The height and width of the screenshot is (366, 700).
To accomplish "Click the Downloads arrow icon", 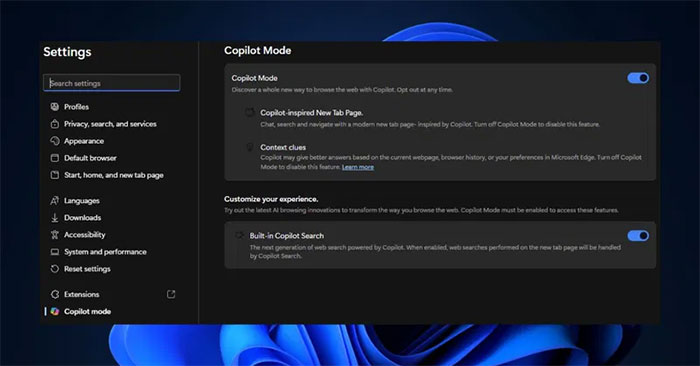I will click(54, 218).
